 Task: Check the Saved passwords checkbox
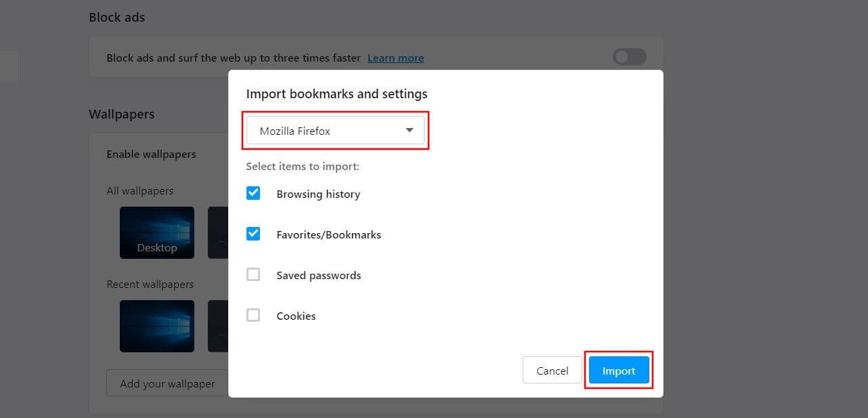click(x=253, y=275)
